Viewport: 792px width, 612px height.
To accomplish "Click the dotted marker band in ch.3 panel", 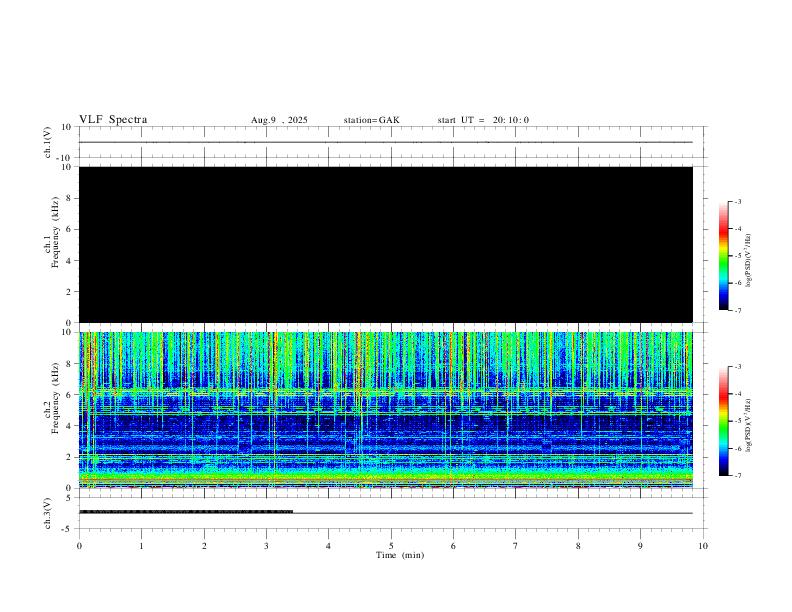I will point(185,511).
